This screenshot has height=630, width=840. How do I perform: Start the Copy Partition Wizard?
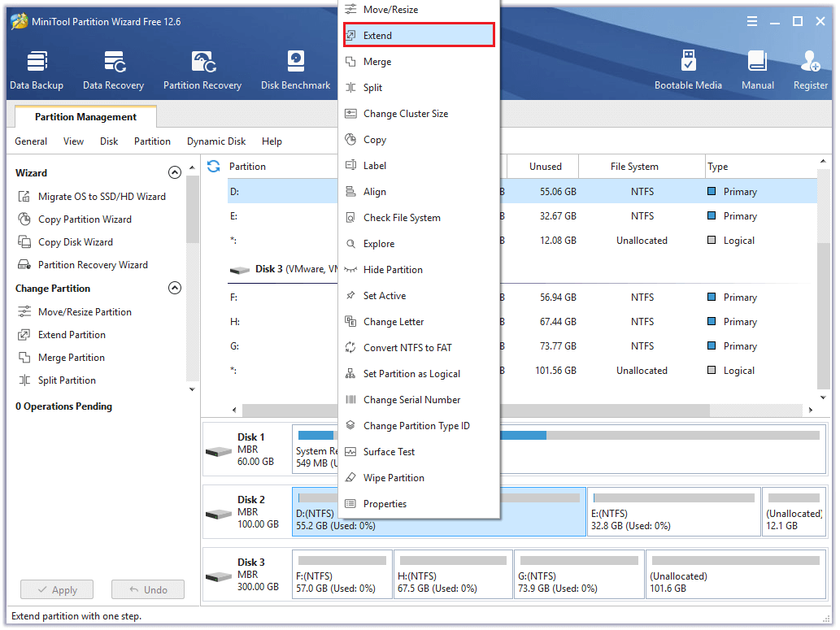pos(75,219)
